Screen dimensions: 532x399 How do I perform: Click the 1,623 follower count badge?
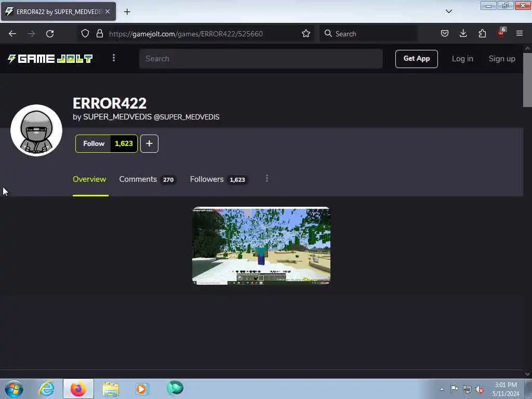[x=124, y=143]
